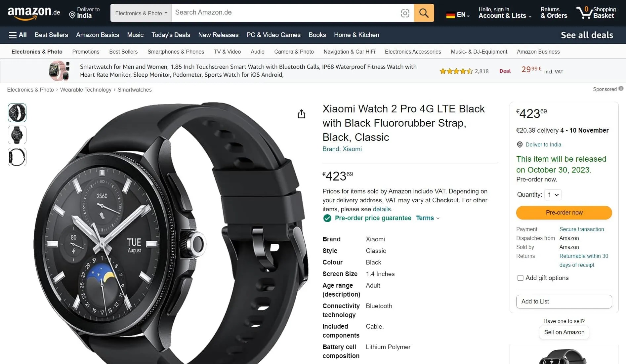The width and height of the screenshot is (626, 364).
Task: Click the orange magnifying glass search button
Action: click(424, 13)
